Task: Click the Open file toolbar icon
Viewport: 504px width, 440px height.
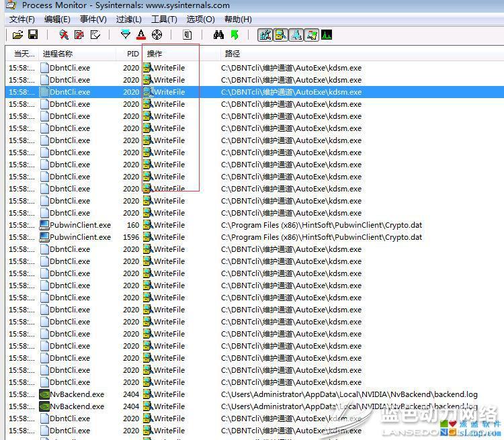Action: coord(18,35)
